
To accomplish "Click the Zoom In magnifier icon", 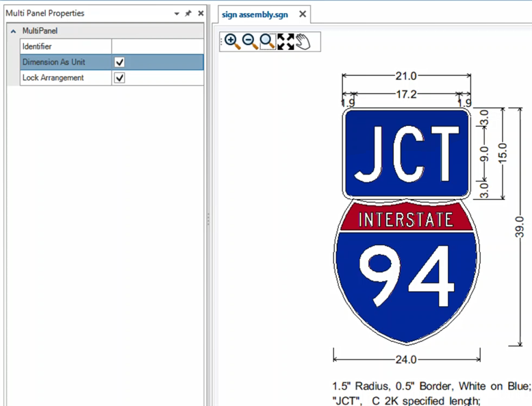I will point(232,42).
